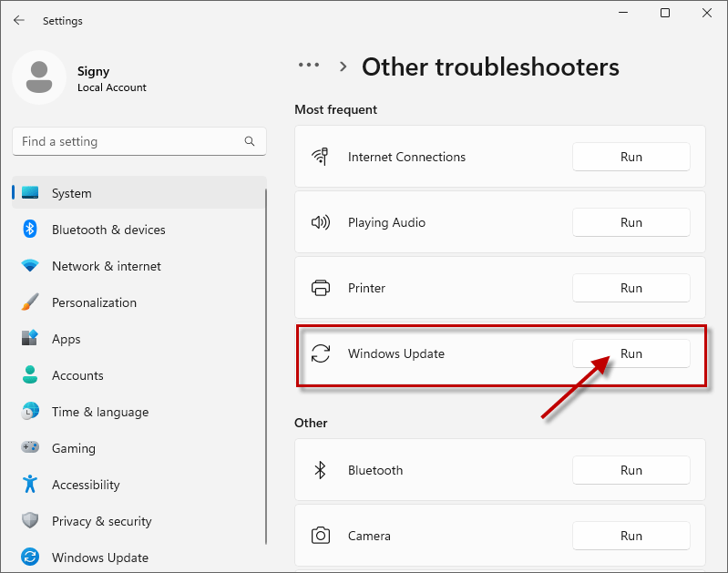The width and height of the screenshot is (728, 573).
Task: Click the Privacy & security shield icon
Action: [x=30, y=520]
